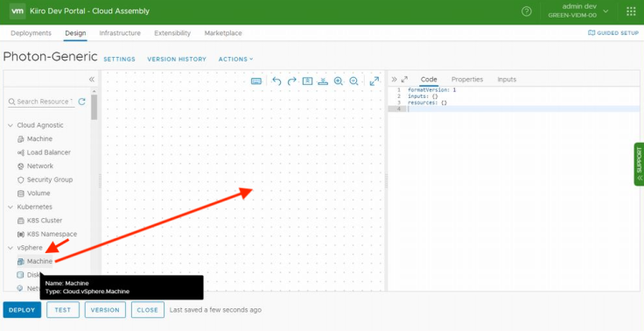Screen dimensions: 644x331
Task: Go to the Design tab
Action: 75,33
